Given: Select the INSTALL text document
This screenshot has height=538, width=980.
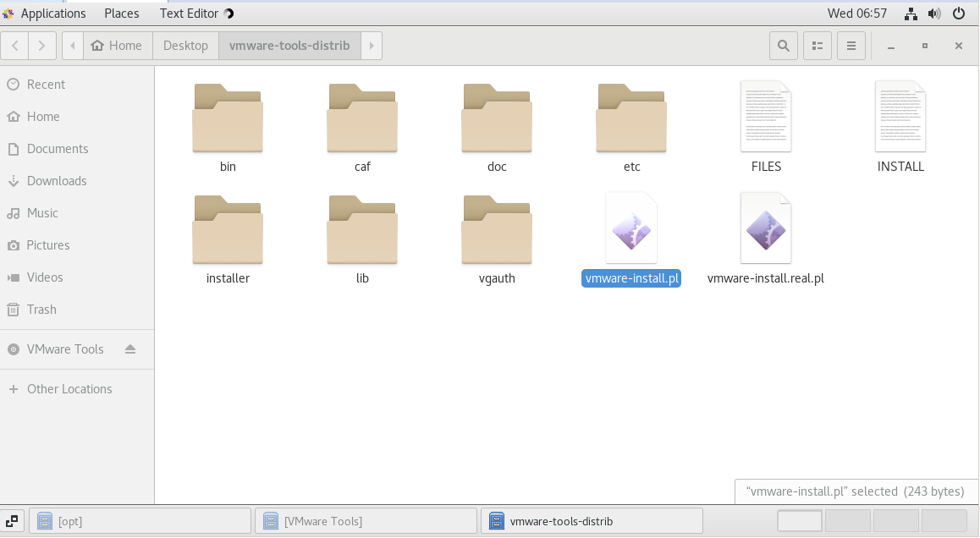Looking at the screenshot, I should pos(900,116).
